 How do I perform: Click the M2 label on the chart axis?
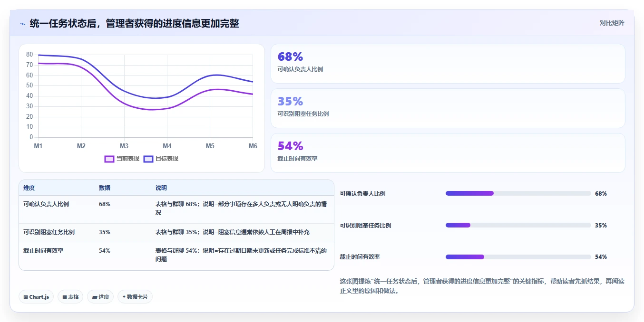pyautogui.click(x=81, y=146)
